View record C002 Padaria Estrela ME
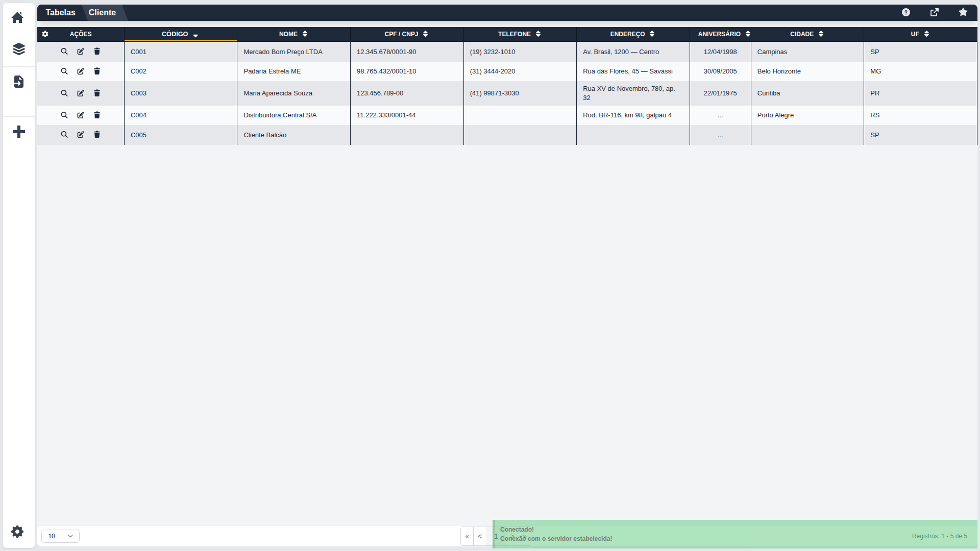Image resolution: width=980 pixels, height=551 pixels. (64, 71)
